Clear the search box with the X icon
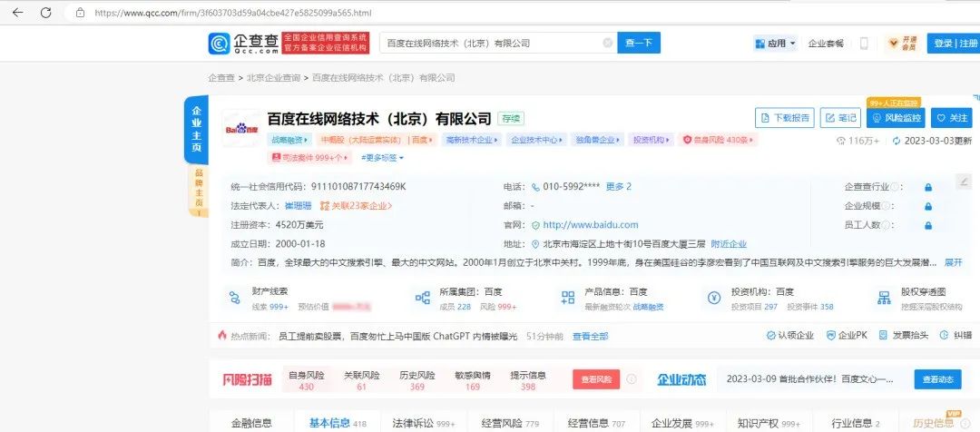 607,44
